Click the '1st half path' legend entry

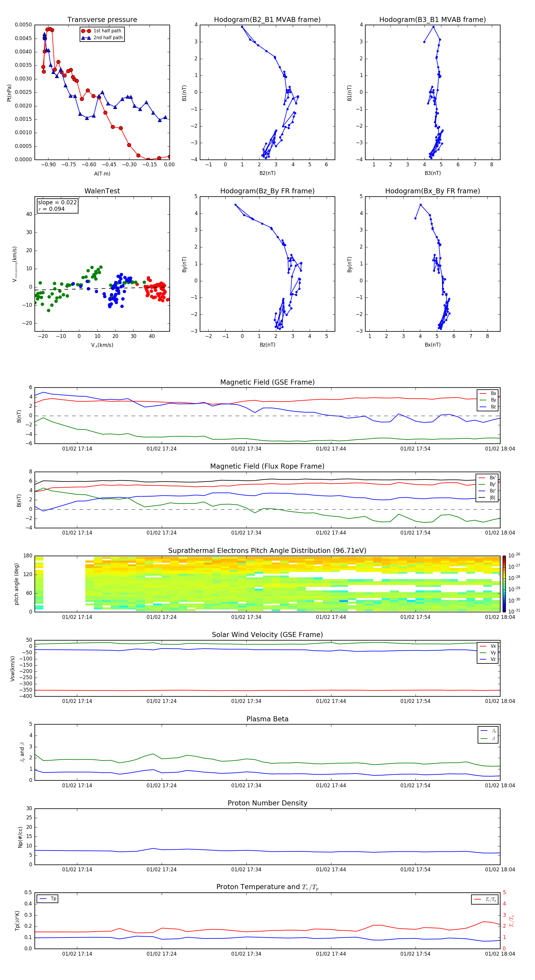click(x=102, y=31)
